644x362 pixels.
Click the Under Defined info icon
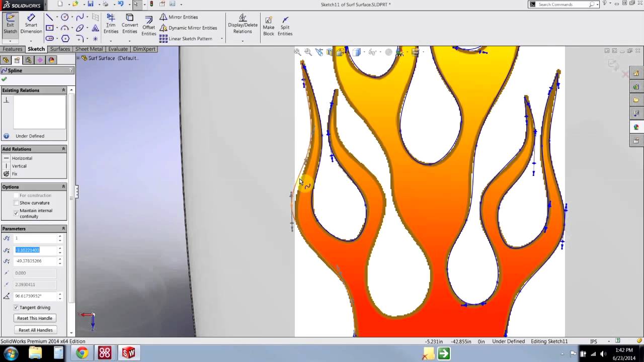6,136
